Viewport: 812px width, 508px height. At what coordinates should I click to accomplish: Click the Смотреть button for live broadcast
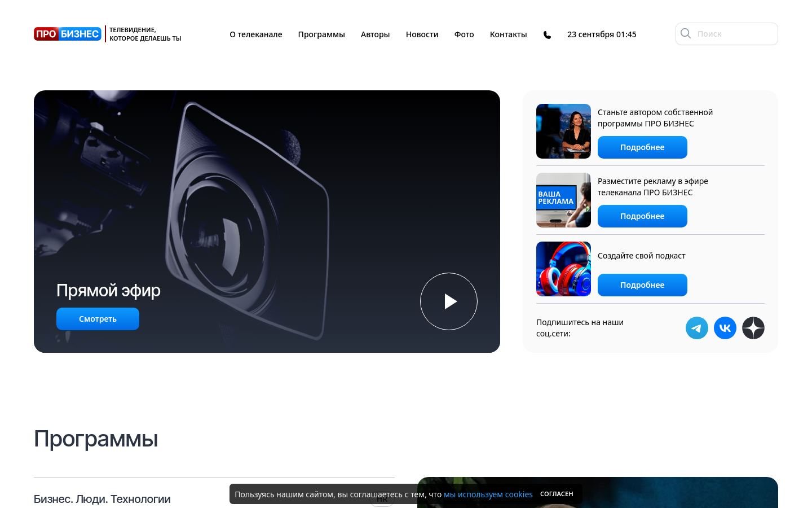[98, 319]
